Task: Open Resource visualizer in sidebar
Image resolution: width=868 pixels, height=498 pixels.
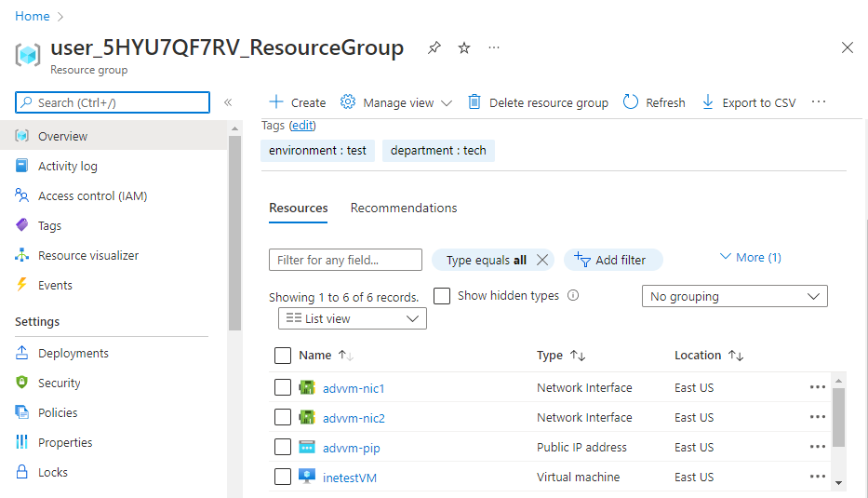Action: click(x=88, y=255)
